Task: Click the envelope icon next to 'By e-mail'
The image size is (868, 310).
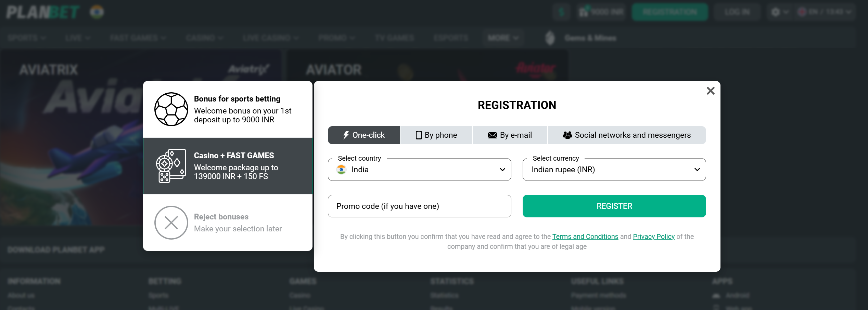Action: tap(492, 135)
